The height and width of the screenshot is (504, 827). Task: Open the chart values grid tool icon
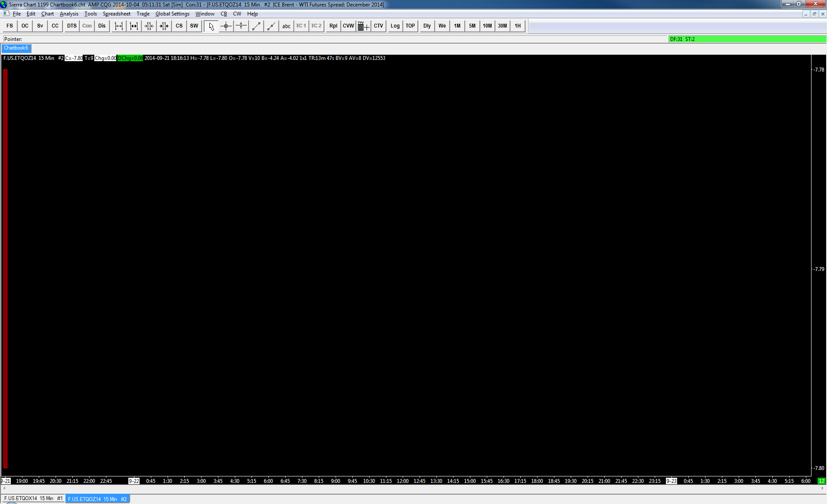[363, 26]
